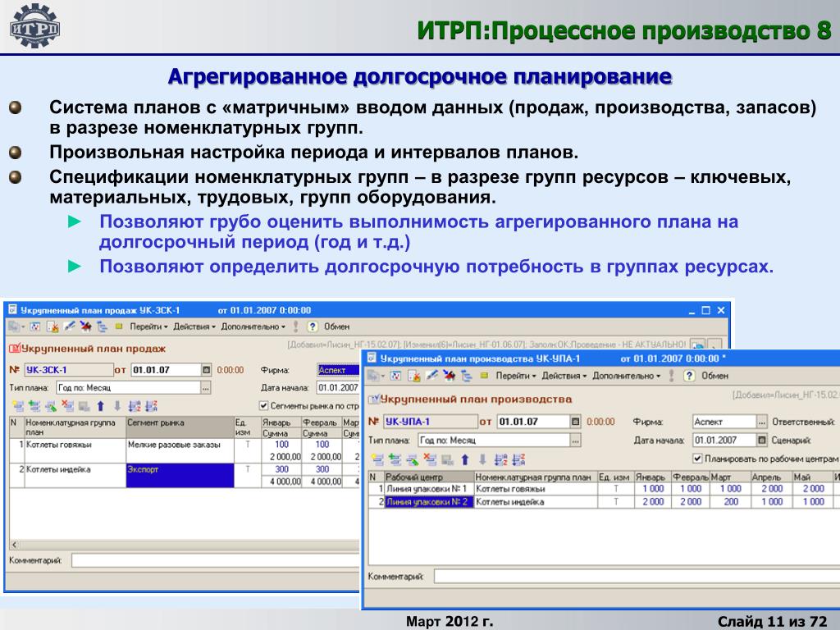Click edit row pencil icon in sales plan table toolbar
Screen dimensions: 840x630
(x=51, y=406)
